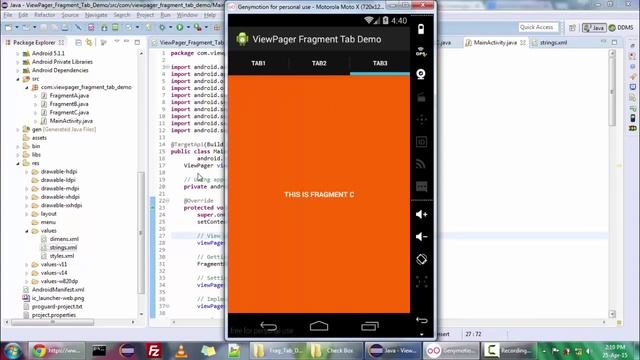Click Package Explorer vertical scrollbar

click(141, 233)
